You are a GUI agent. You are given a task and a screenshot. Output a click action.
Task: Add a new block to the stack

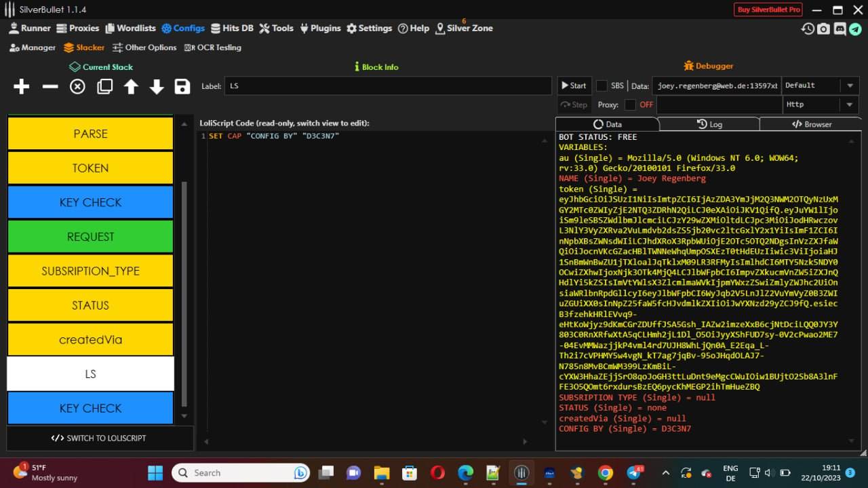[x=22, y=86]
